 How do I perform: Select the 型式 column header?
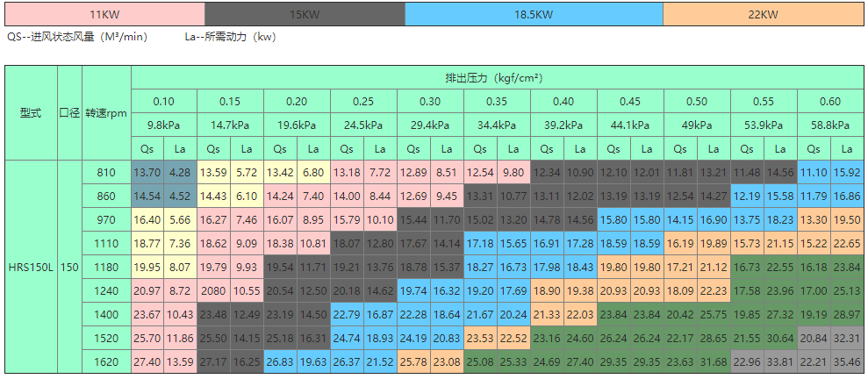pyautogui.click(x=31, y=113)
